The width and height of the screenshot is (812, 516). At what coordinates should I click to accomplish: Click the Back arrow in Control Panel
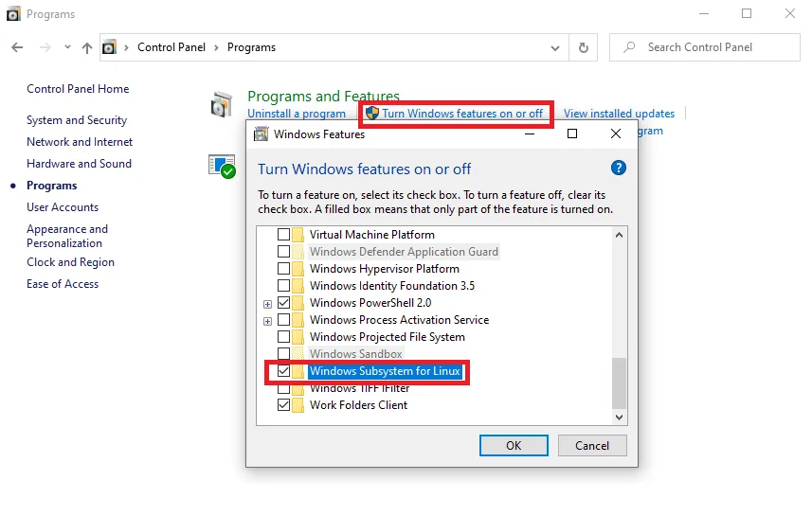[17, 47]
